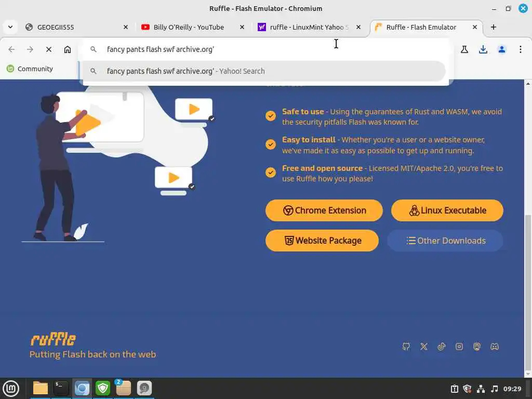Close the GEOEGII555 tab

tap(126, 27)
